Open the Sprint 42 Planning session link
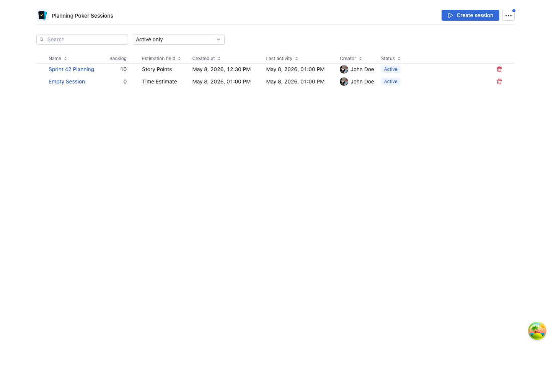Viewport: 551px width, 392px height. coord(71,69)
